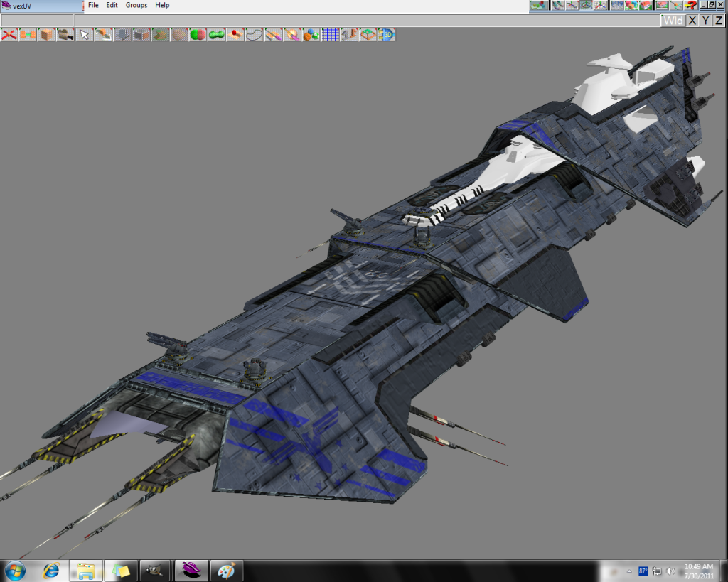Open the network tray icon
The width and height of the screenshot is (728, 582).
(x=656, y=571)
